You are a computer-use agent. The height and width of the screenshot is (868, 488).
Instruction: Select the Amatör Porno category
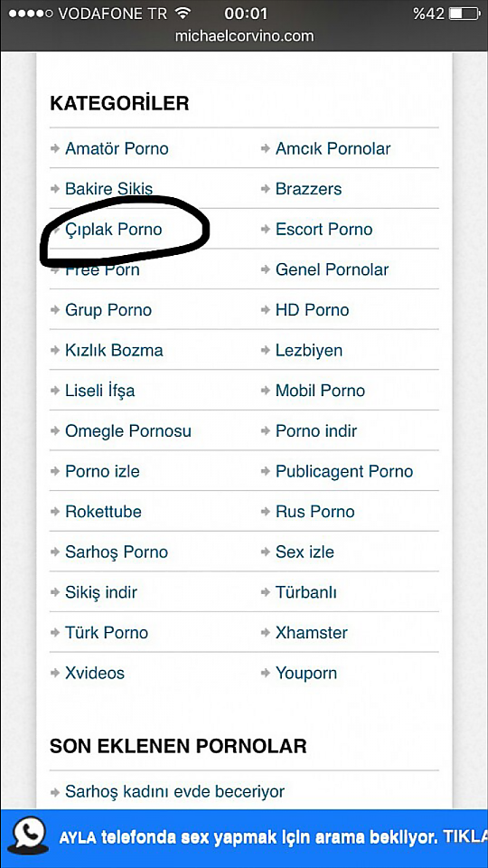(x=117, y=149)
